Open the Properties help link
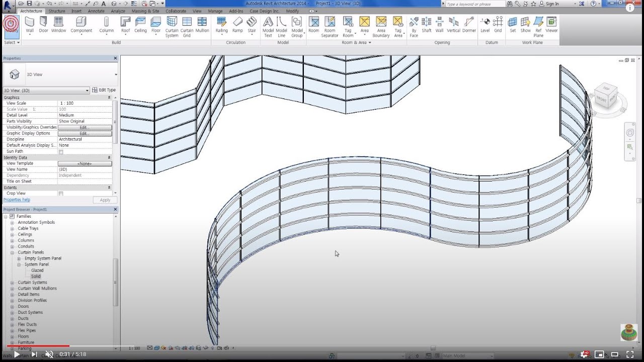The image size is (644, 362). click(17, 200)
